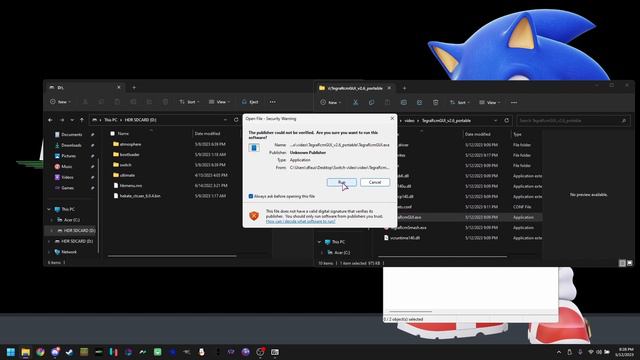Close the TegraRcmGUI_v2.6_portable tab

(x=389, y=88)
